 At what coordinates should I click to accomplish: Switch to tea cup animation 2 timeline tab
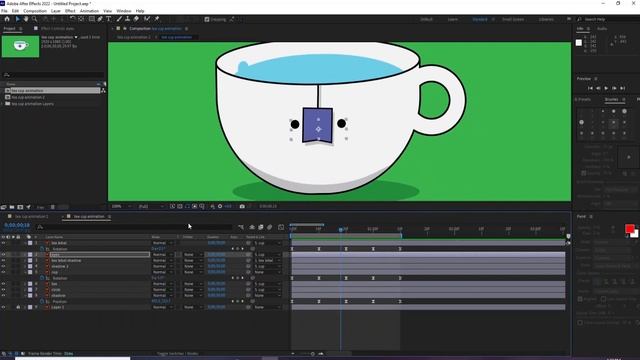pyautogui.click(x=31, y=217)
